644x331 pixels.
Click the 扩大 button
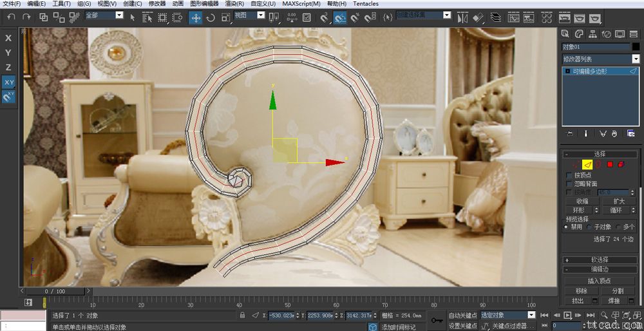click(x=618, y=201)
